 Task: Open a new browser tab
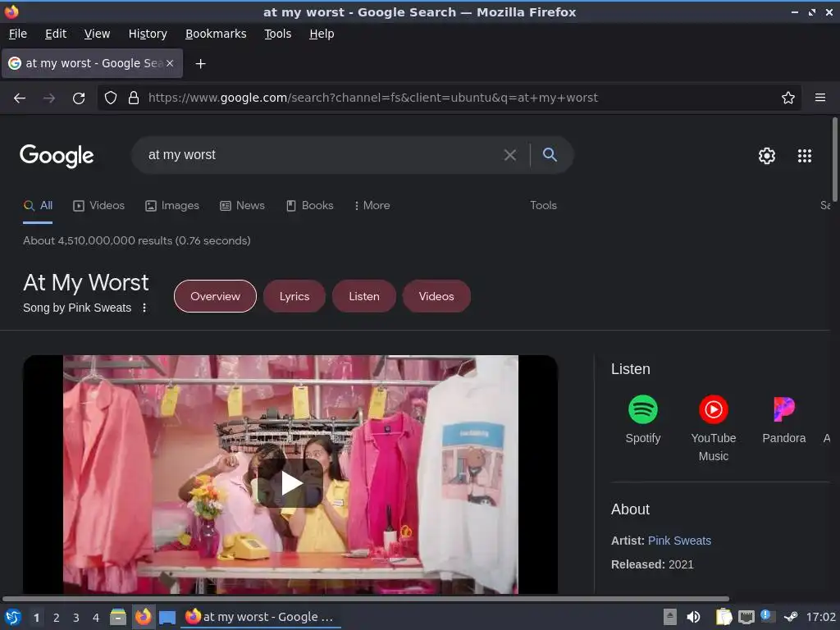click(200, 64)
